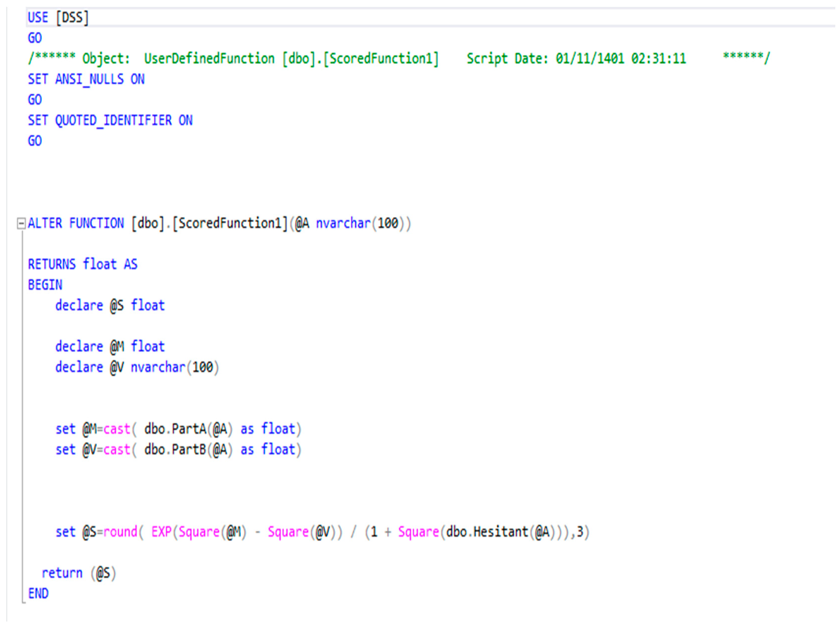
Task: Click dbo.Hesitant in the set @S line
Action: (487, 532)
